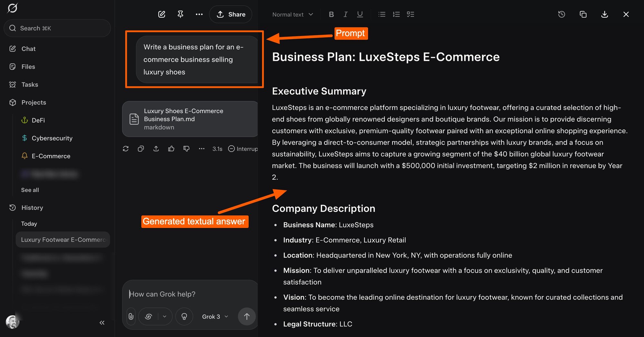
Task: Open conversation more options menu
Action: click(x=199, y=14)
